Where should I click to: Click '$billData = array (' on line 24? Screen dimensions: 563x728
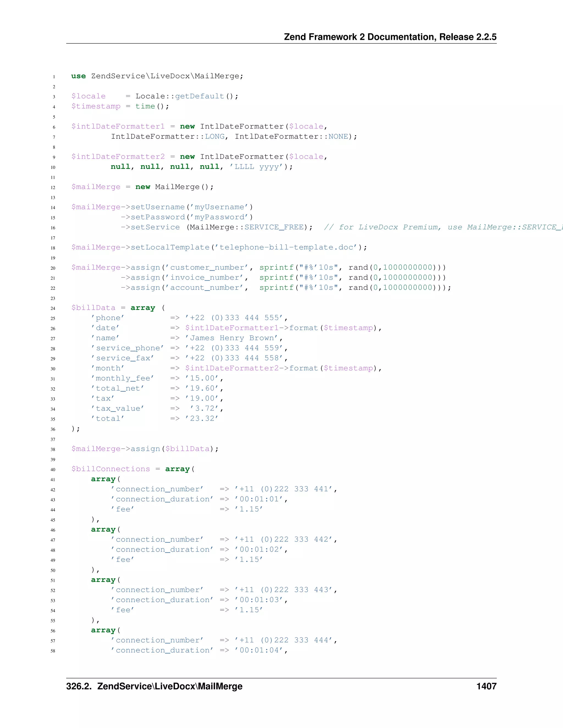(118, 308)
